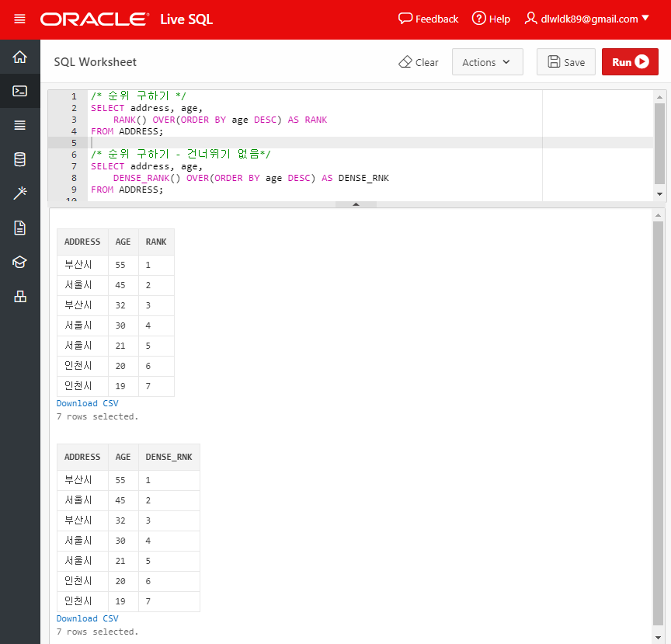
Task: Click DENSE_RNK column header
Action: (169, 458)
